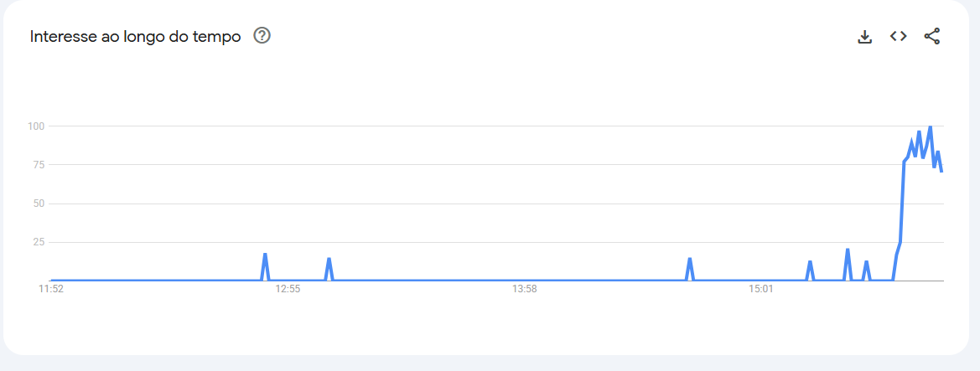
Task: Click the 15:01 time axis label
Action: coord(760,290)
